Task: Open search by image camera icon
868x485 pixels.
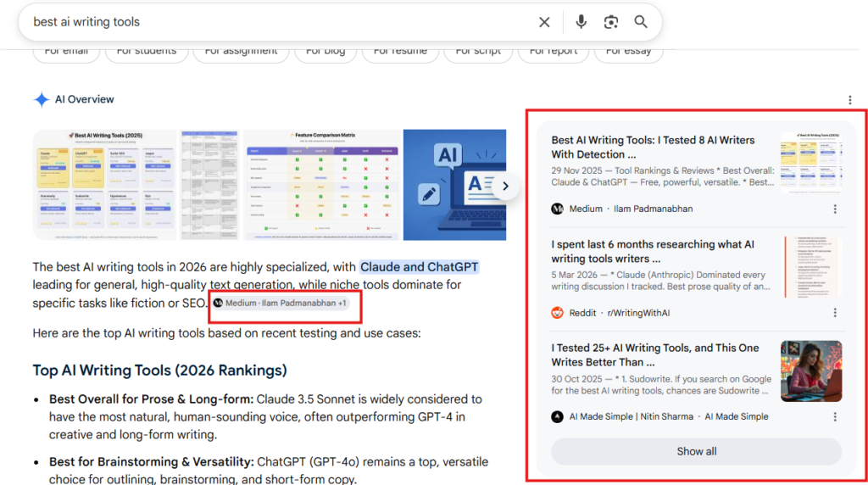Action: [610, 22]
